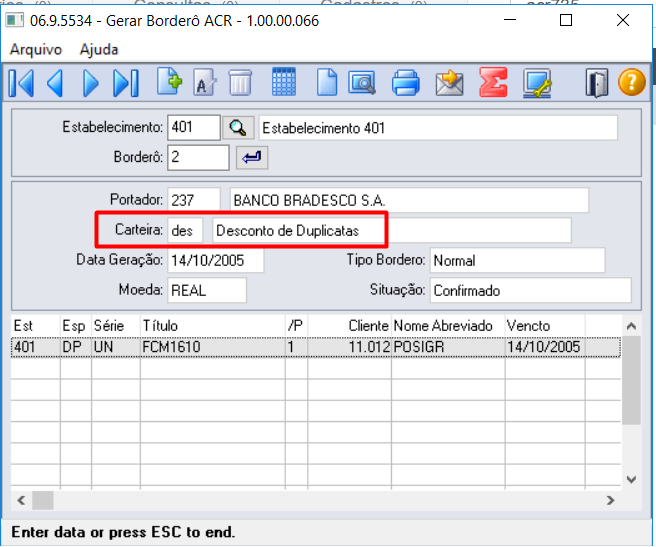The width and height of the screenshot is (656, 547).
Task: Click the modify record icon with letter A
Action: point(204,82)
